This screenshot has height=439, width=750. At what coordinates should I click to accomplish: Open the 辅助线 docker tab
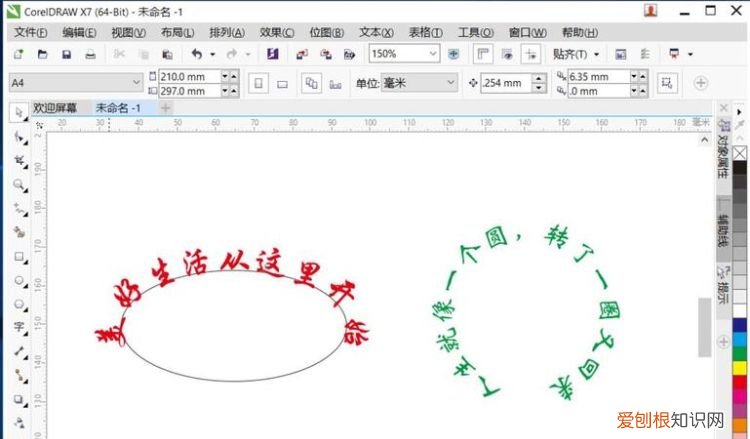[722, 230]
